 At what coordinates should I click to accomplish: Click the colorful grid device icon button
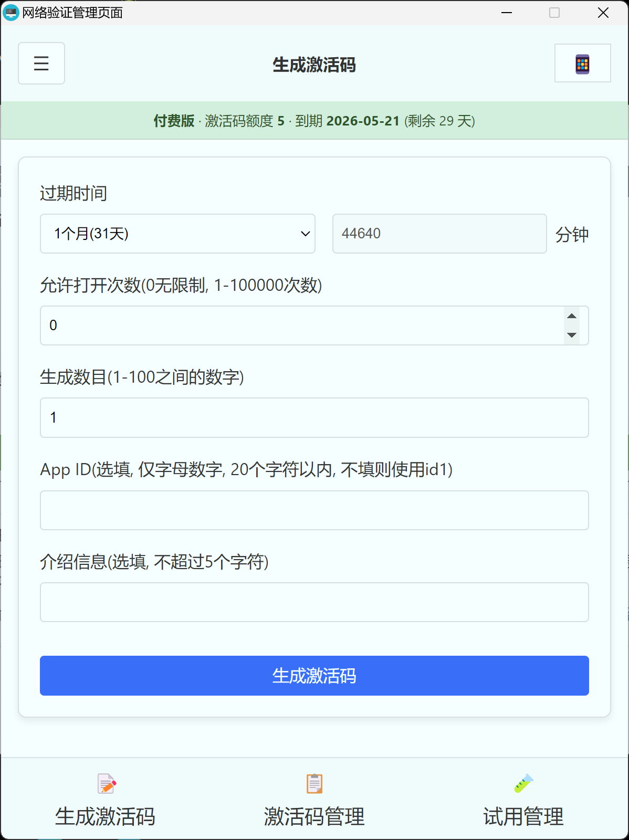583,64
